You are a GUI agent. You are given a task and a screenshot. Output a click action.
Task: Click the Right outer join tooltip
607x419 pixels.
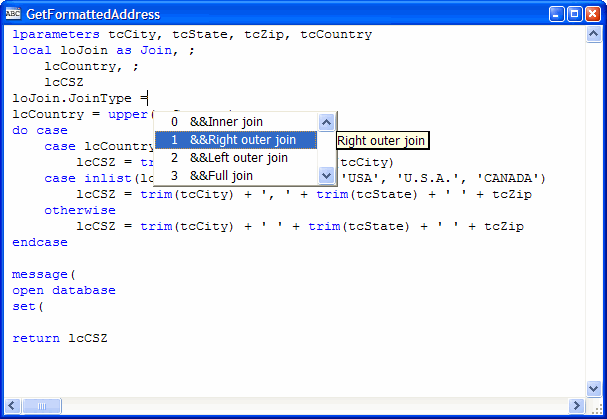(x=381, y=141)
